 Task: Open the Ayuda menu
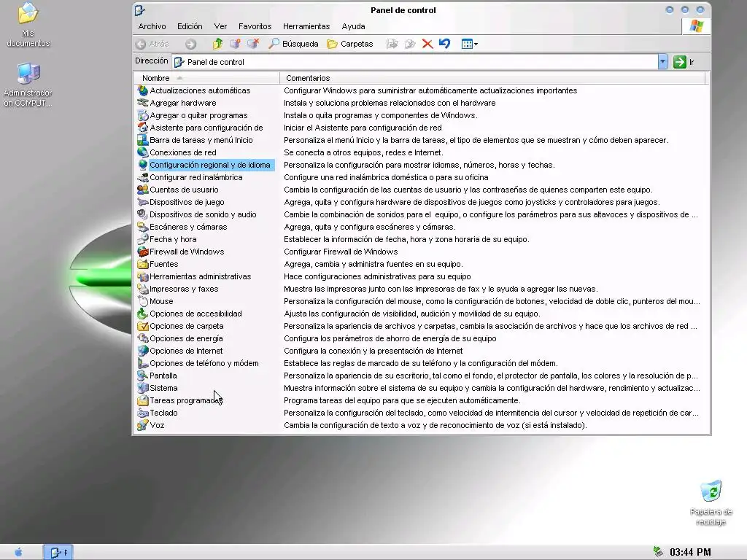[x=353, y=26]
